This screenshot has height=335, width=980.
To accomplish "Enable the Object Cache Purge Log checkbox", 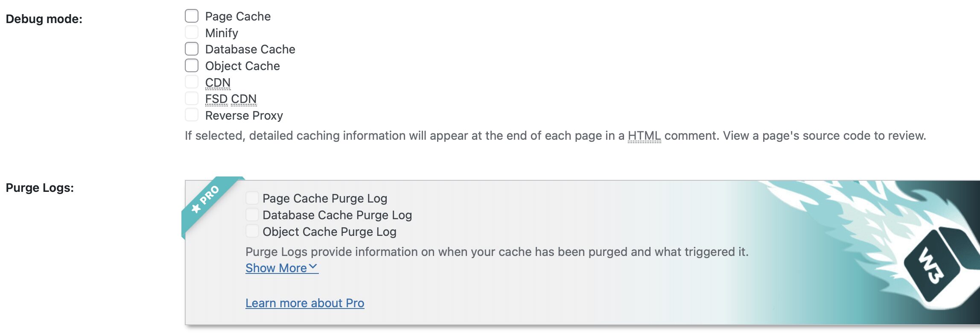I will pos(252,231).
